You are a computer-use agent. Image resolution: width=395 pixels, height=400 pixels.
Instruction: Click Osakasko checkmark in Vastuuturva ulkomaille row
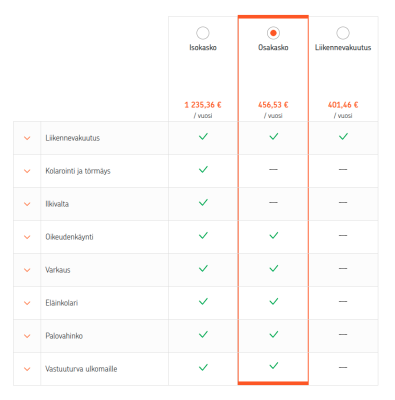(274, 366)
